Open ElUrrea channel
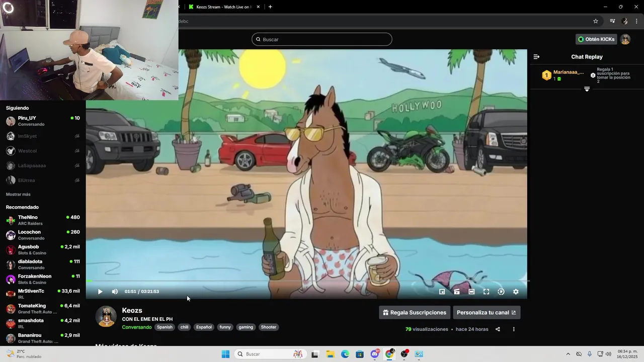This screenshot has width=644, height=362. [43, 180]
